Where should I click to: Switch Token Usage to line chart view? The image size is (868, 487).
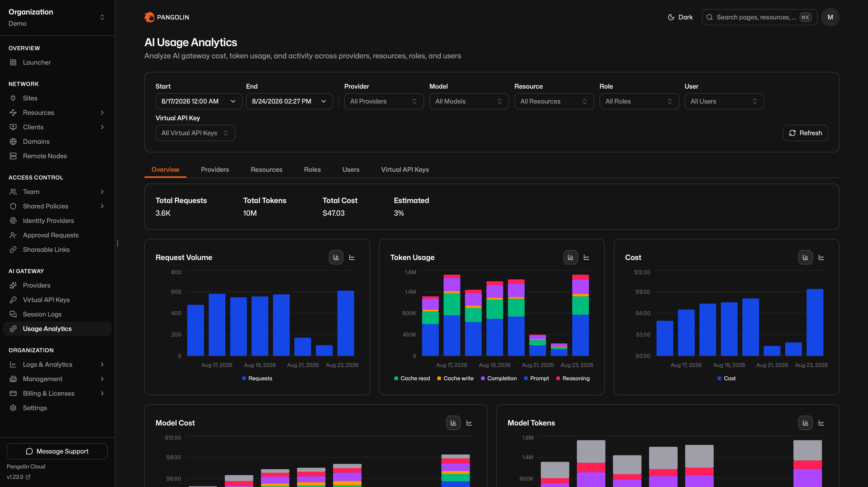(586, 257)
